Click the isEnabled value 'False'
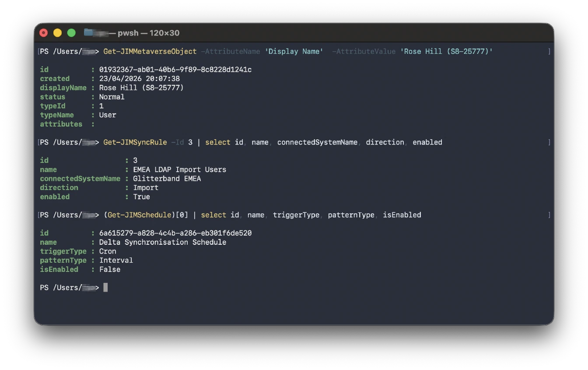588x370 pixels. click(x=109, y=269)
